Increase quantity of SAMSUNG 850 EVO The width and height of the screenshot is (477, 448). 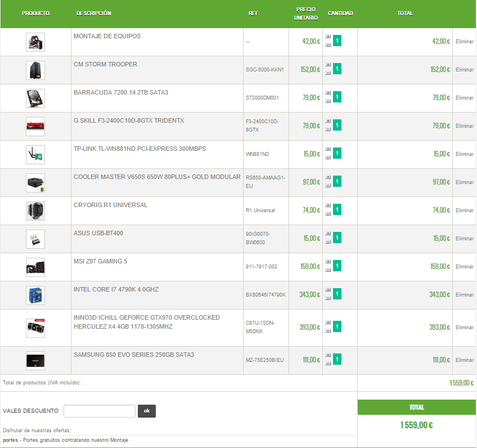[328, 355]
